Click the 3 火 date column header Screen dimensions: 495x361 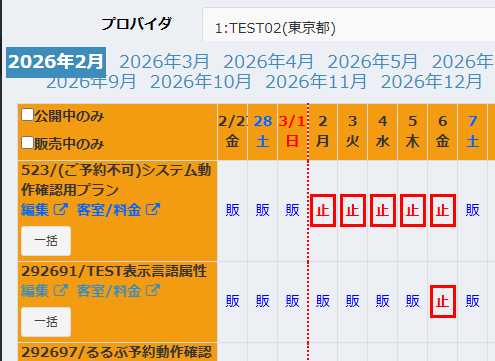(353, 132)
